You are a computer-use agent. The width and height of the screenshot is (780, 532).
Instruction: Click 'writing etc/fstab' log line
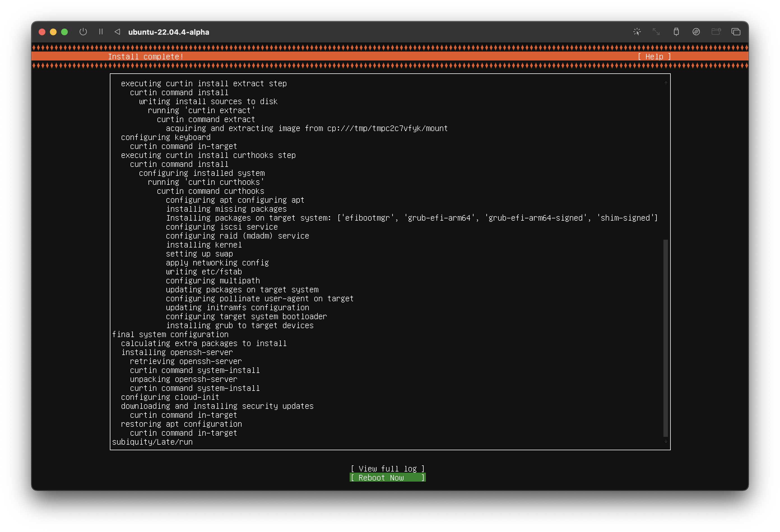pyautogui.click(x=204, y=272)
